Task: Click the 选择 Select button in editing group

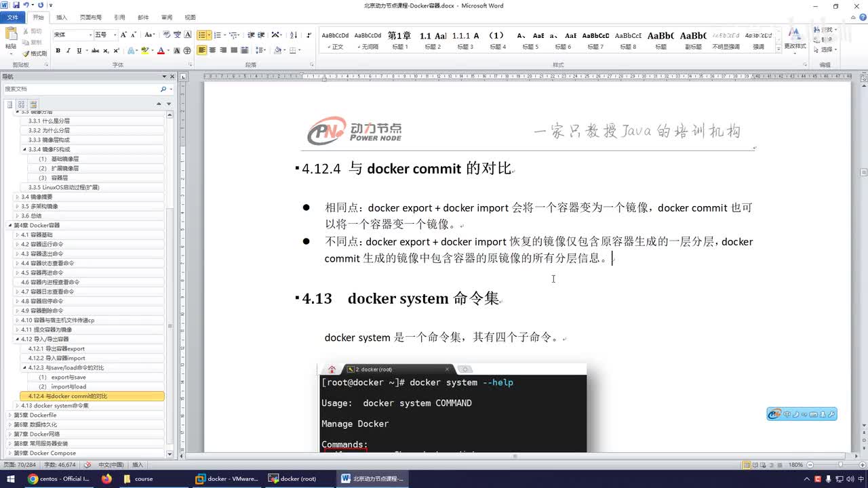Action: (825, 49)
